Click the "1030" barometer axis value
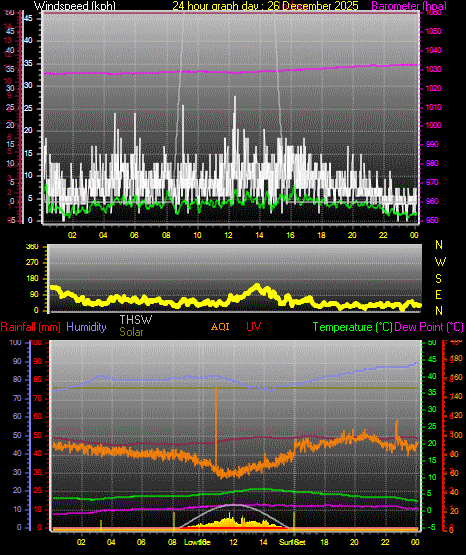This screenshot has height=555, width=466. tap(433, 69)
